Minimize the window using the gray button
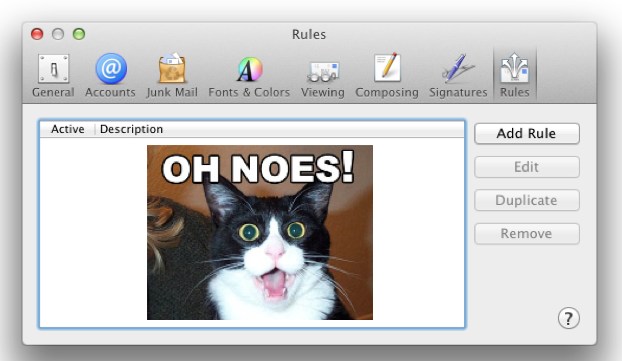Viewport: 622px width, 361px height. 58,34
